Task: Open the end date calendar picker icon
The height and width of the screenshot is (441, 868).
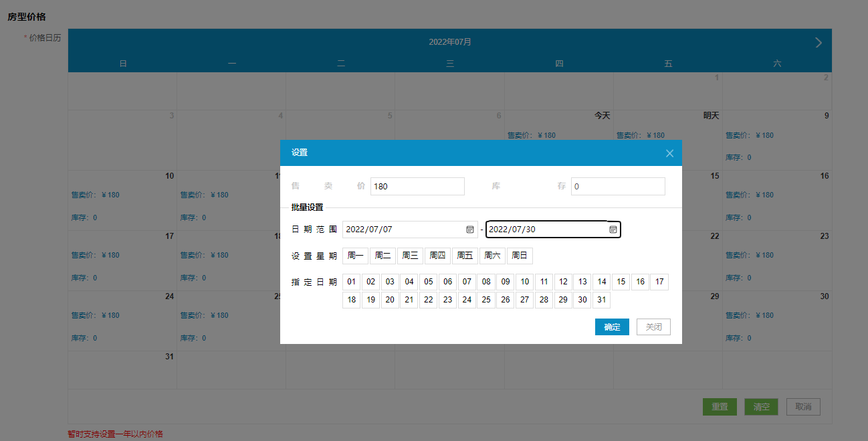Action: point(613,230)
